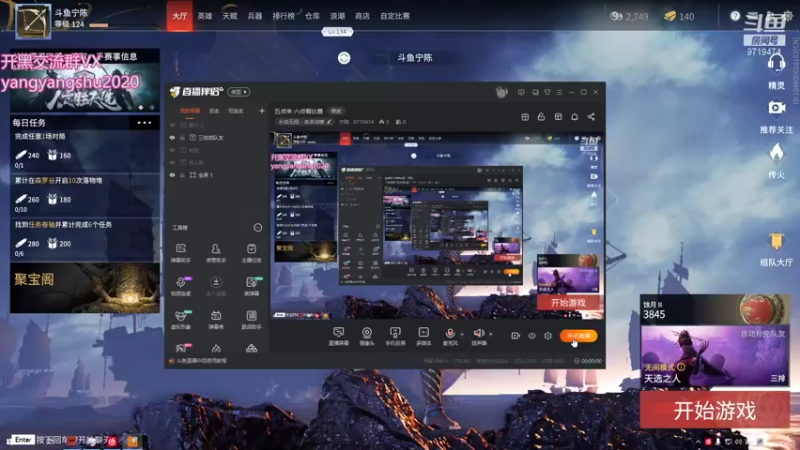Click the archer player avatar
The image size is (800, 450).
click(x=33, y=21)
